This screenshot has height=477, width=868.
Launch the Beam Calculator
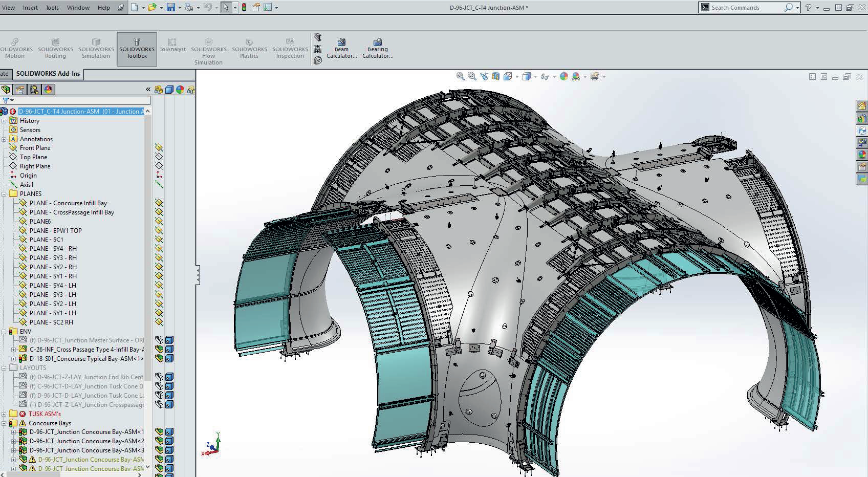[x=341, y=46]
